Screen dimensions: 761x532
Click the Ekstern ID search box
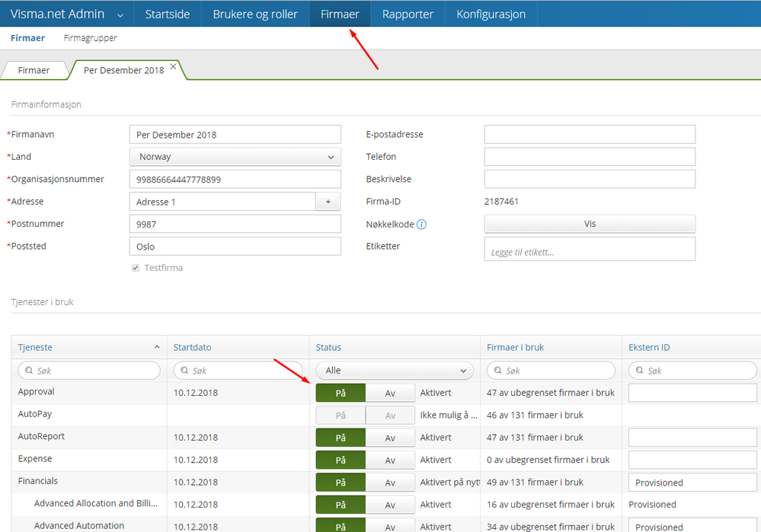[x=692, y=371]
